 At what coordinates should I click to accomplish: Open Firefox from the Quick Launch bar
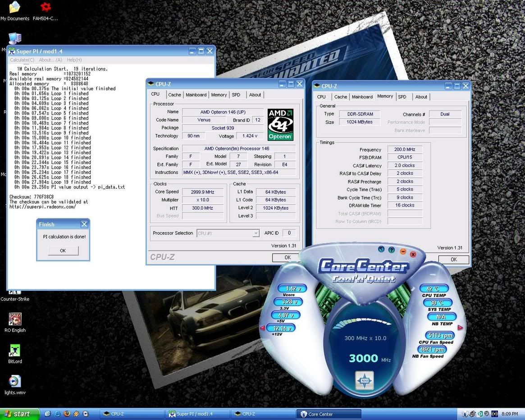click(67, 414)
